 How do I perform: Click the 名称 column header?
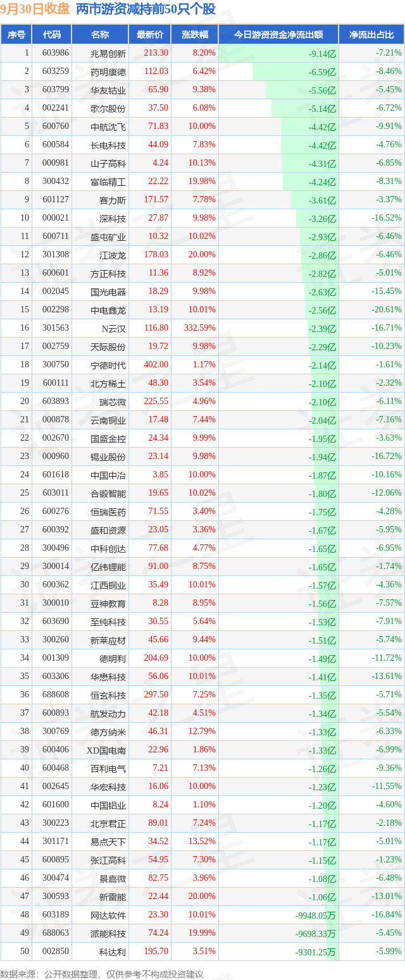99,35
